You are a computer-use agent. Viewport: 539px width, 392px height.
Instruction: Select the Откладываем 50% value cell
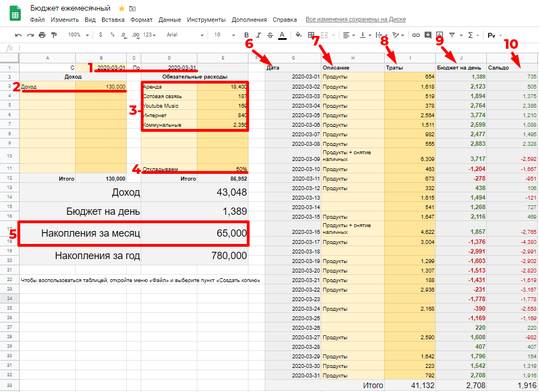tap(223, 169)
